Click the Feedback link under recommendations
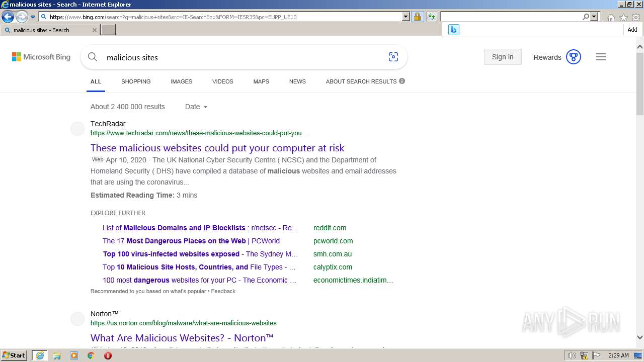Viewport: 644px width, 362px height. point(223,291)
